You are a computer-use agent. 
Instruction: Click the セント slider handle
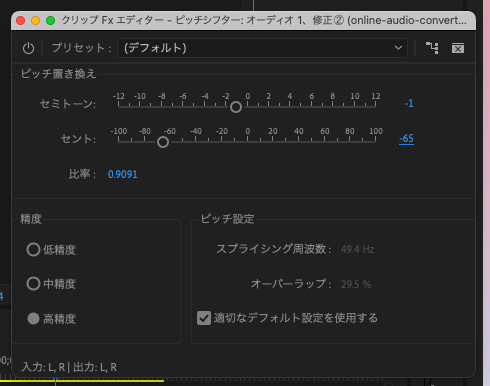tap(163, 142)
